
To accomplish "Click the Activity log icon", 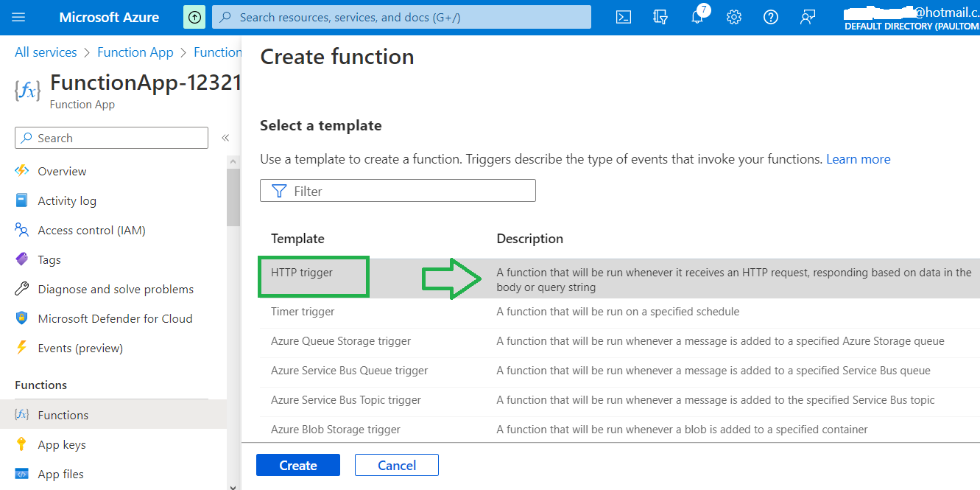I will 22,200.
